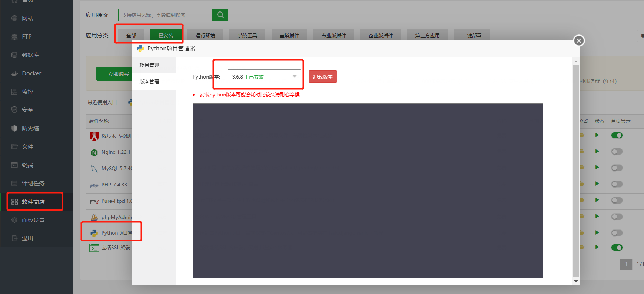Image resolution: width=644 pixels, height=294 pixels.
Task: Click status play icon in 宝塔SSH终端 row
Action: (x=597, y=247)
